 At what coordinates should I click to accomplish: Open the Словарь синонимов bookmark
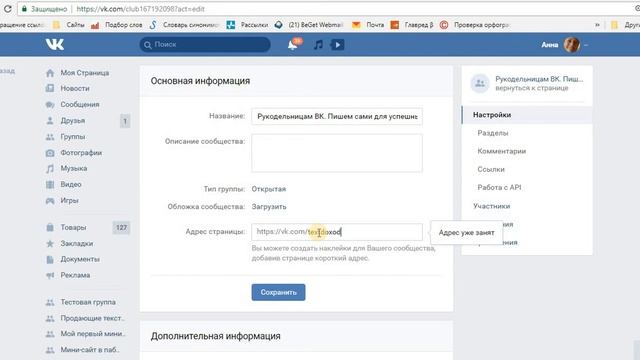(184, 25)
